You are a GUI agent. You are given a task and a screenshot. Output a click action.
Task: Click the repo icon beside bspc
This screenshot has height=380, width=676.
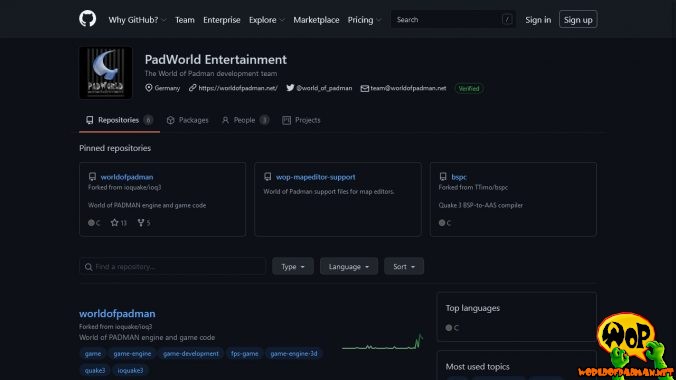443,177
